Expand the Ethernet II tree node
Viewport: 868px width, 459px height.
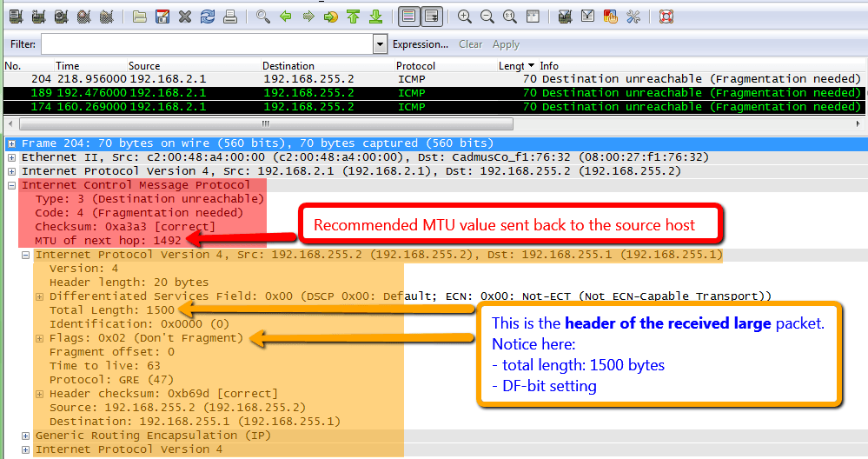(x=11, y=157)
